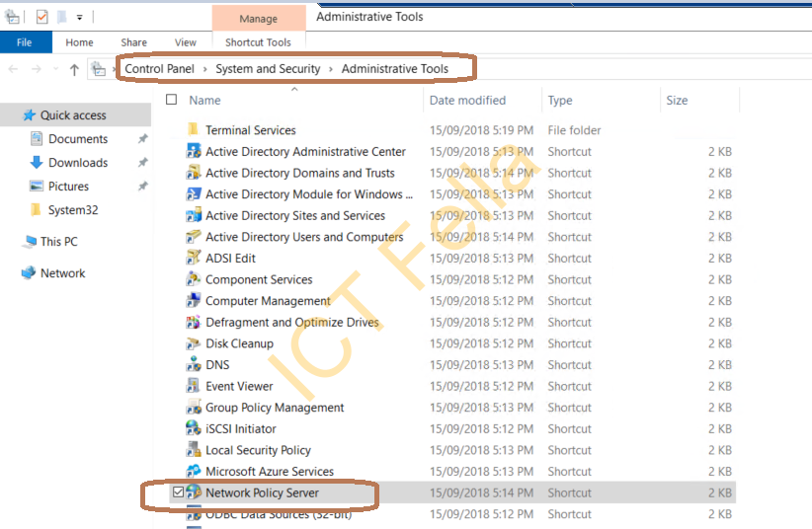Select the Group Policy Management icon
The height and width of the screenshot is (529, 812).
click(194, 408)
